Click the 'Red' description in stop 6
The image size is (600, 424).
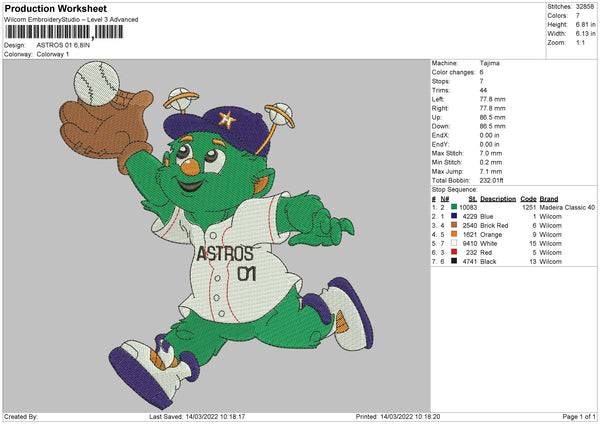coord(486,253)
